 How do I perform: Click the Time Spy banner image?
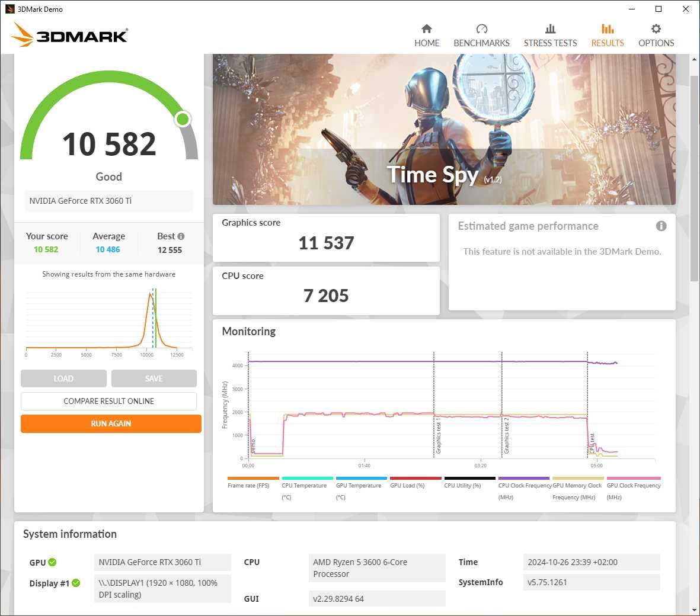444,129
